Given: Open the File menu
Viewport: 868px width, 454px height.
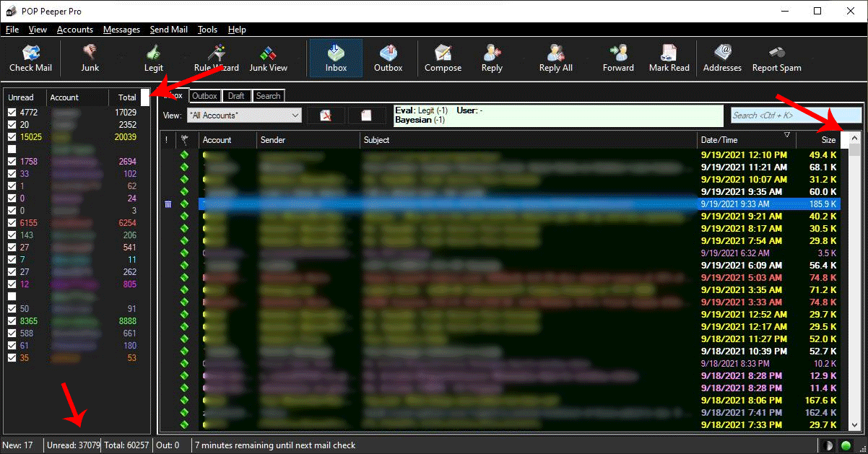Looking at the screenshot, I should [x=12, y=30].
